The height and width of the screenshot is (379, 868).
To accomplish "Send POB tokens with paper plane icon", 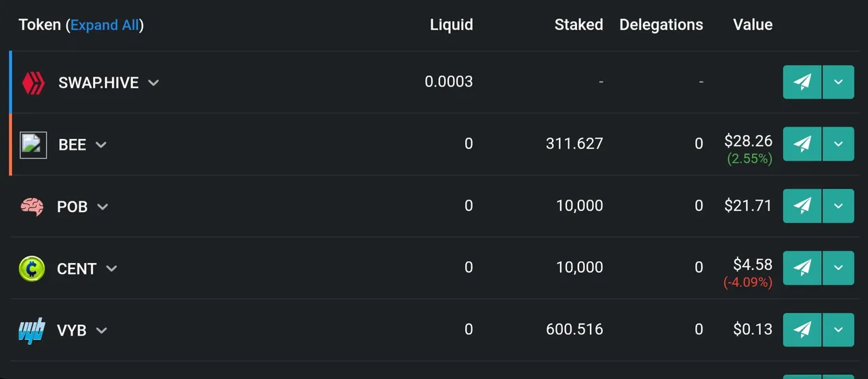I will pos(802,205).
